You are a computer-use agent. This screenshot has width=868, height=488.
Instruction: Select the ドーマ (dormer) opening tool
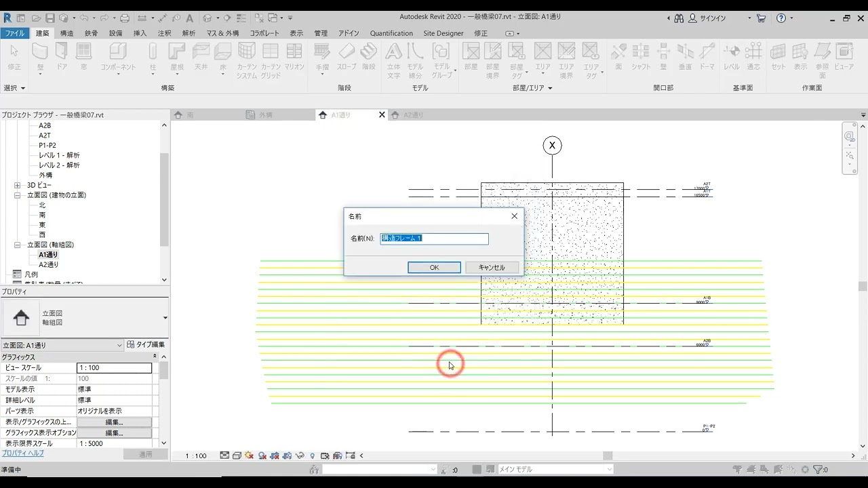coord(707,56)
